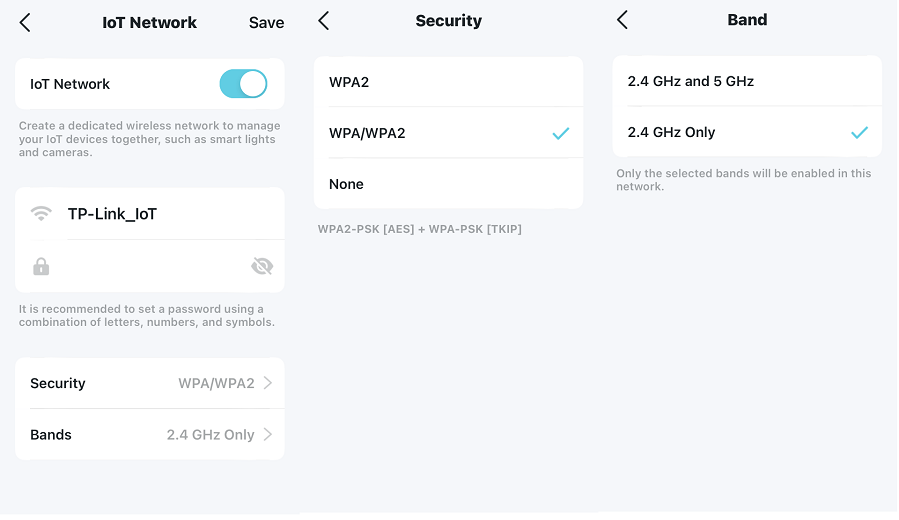Click the checkmark next to 2.4 GHz Only
Image resolution: width=899 pixels, height=520 pixels.
(x=859, y=132)
